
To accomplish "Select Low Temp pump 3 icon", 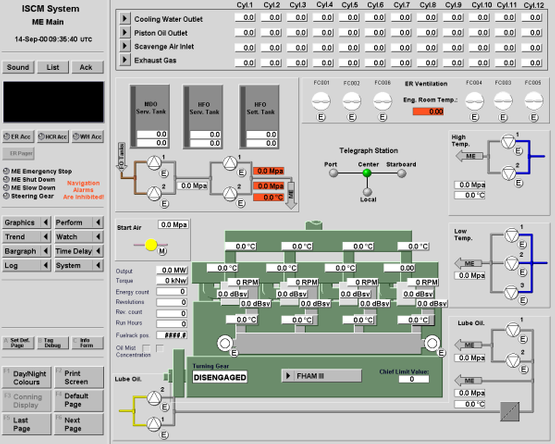I will tap(511, 292).
